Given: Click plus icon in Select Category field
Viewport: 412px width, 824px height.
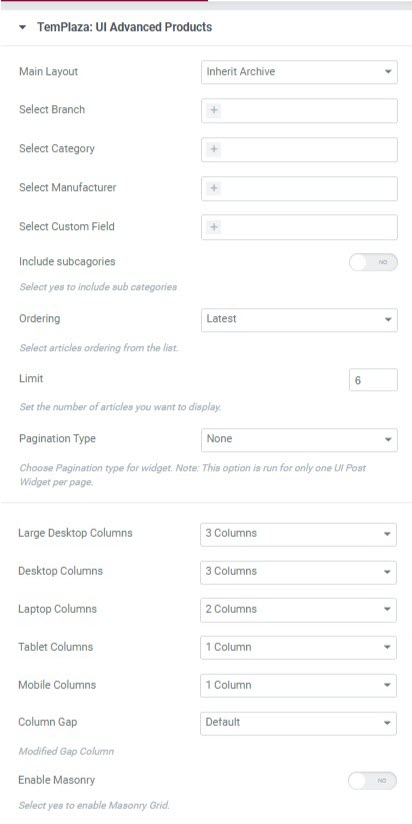Looking at the screenshot, I should point(214,149).
